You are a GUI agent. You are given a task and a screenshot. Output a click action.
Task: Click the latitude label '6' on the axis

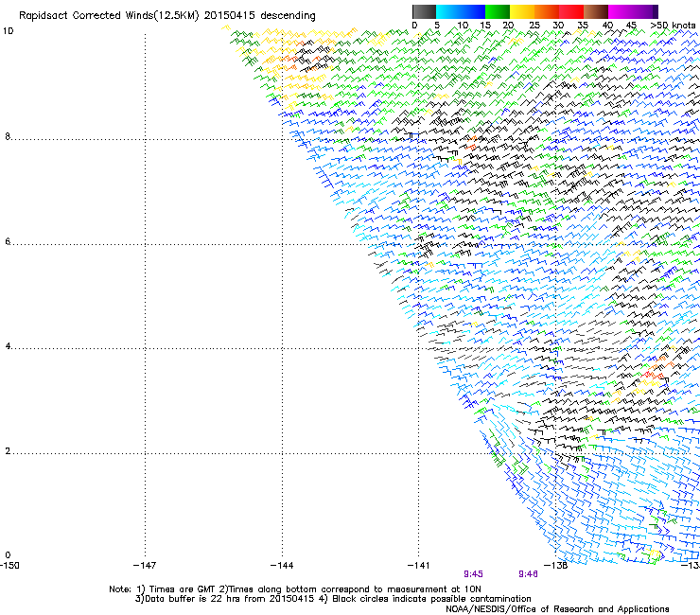8,241
